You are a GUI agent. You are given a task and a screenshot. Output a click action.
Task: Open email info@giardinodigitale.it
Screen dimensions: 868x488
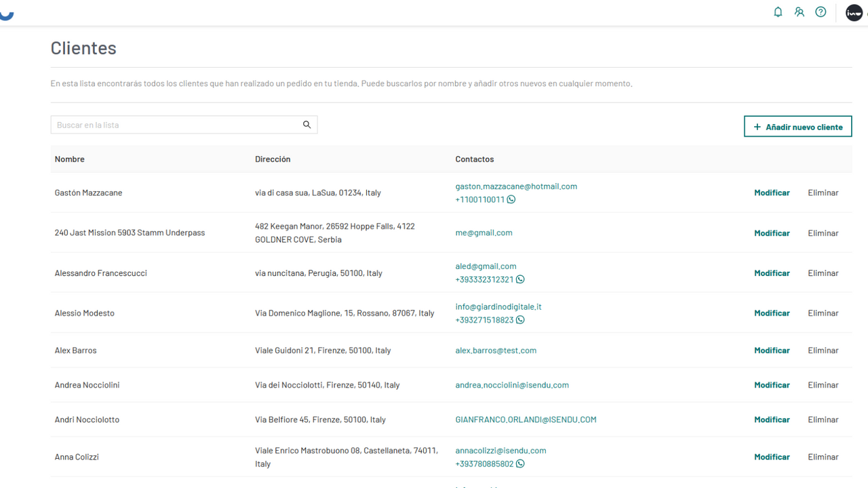[x=498, y=306]
